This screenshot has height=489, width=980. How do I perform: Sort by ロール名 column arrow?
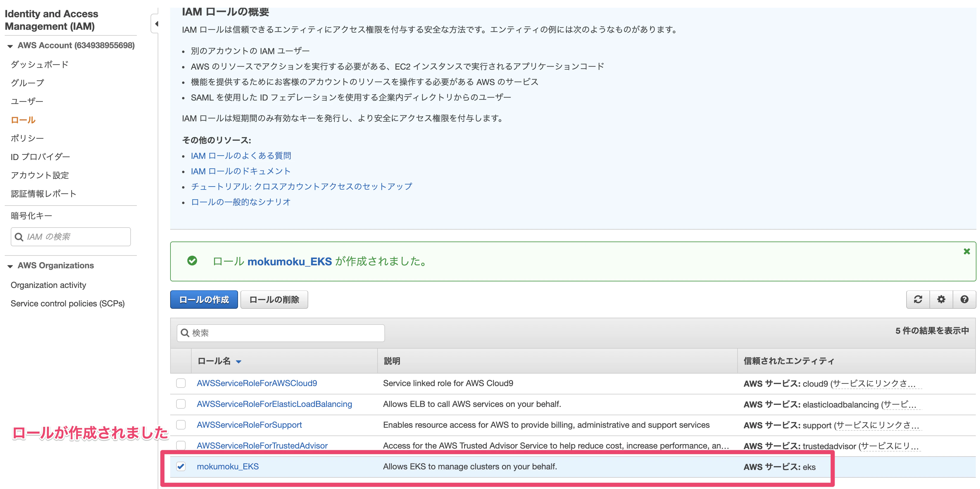pyautogui.click(x=239, y=362)
